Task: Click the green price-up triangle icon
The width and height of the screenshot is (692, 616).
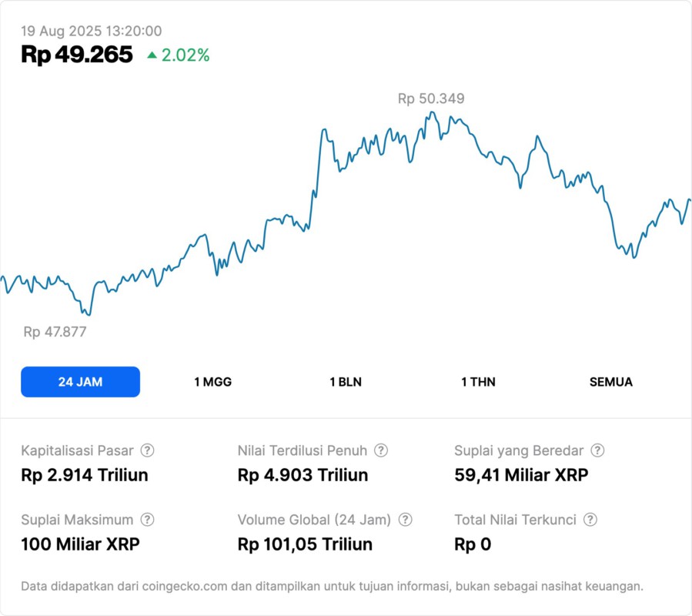Action: (x=152, y=55)
